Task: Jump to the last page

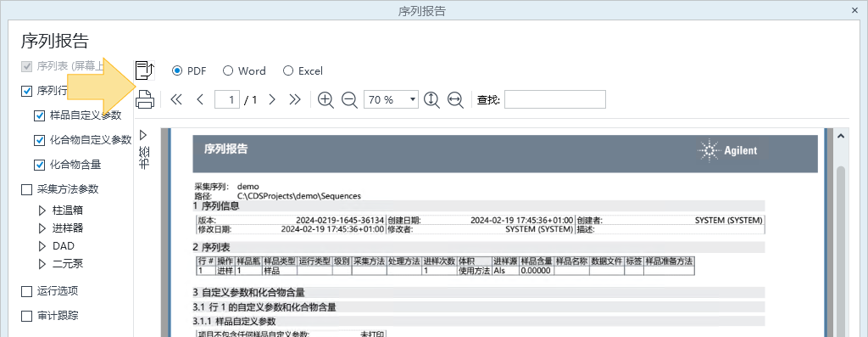Action: coord(295,100)
